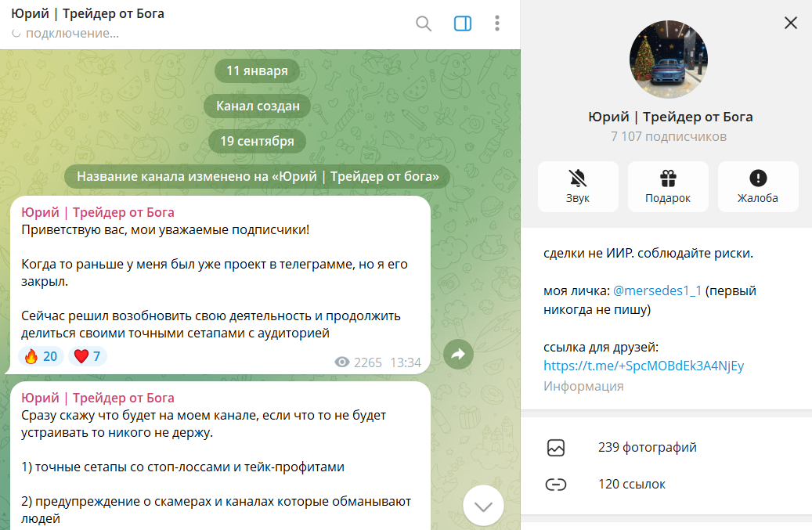Open the @mersedes1_1 profile link

657,291
